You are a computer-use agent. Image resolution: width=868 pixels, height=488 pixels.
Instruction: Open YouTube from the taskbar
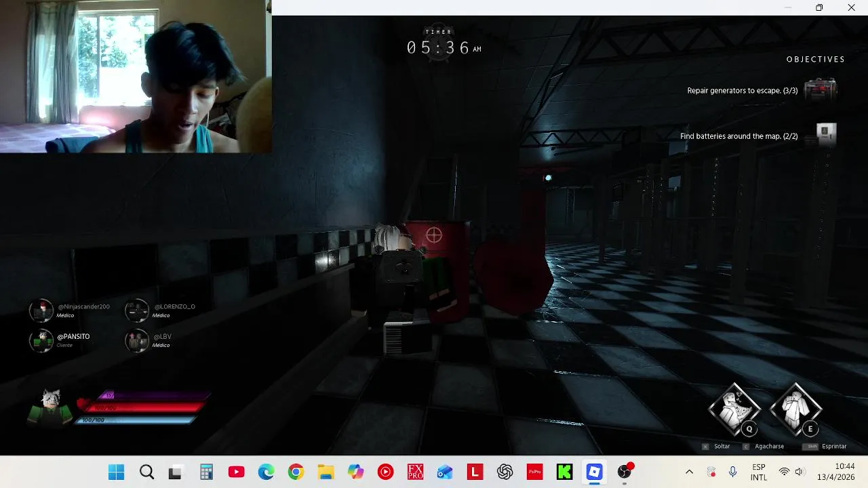click(x=236, y=472)
